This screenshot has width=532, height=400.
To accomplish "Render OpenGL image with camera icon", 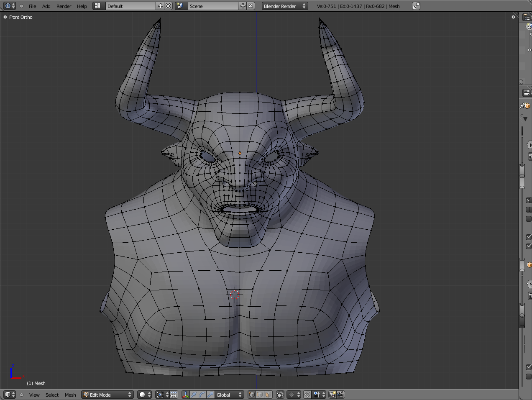I will pos(332,395).
